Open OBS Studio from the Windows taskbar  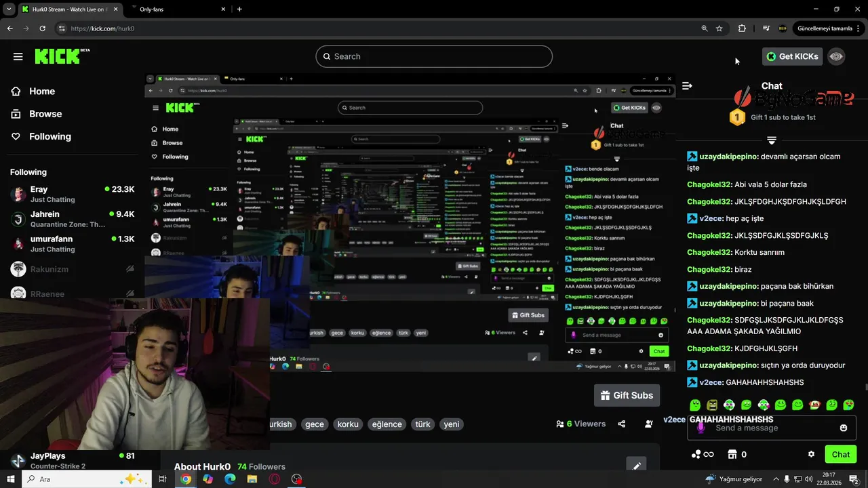point(296,479)
